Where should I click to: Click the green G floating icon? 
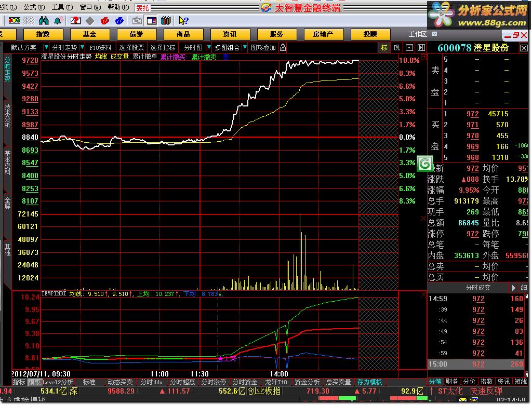click(x=424, y=164)
